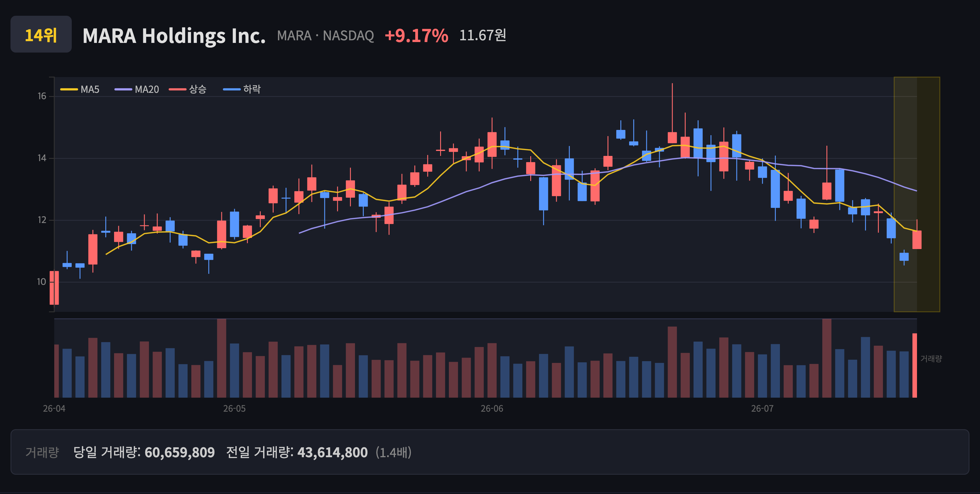This screenshot has width=980, height=494.
Task: Click the 26-06 date axis label
Action: [x=492, y=408]
